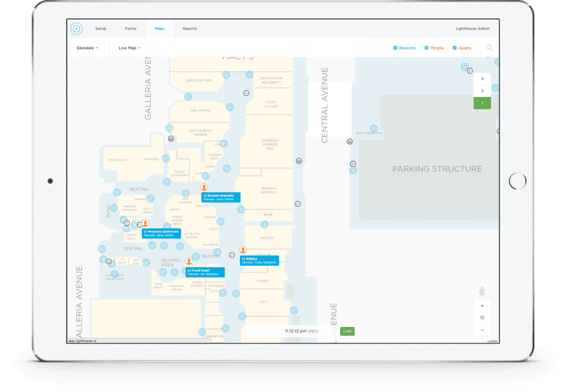Click the zoom-in plus control
This screenshot has width=565, height=392.
click(482, 305)
